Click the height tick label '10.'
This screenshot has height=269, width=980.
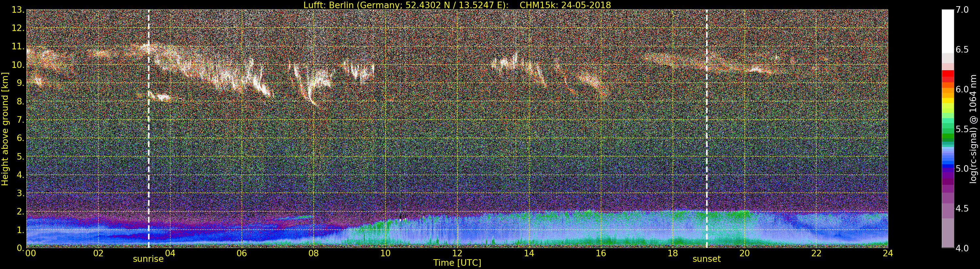click(18, 65)
